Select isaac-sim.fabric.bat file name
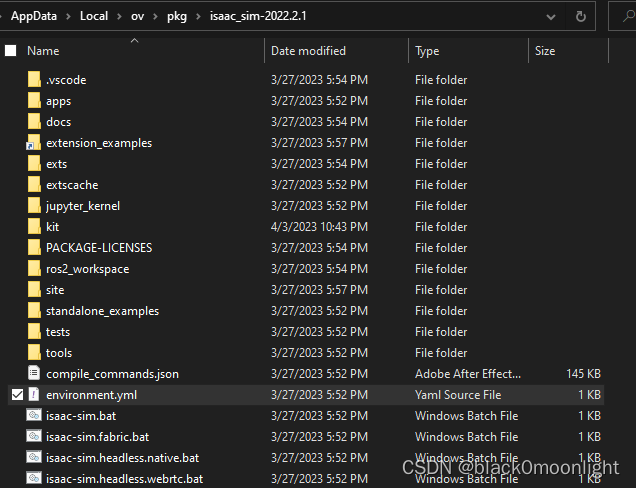 point(97,437)
